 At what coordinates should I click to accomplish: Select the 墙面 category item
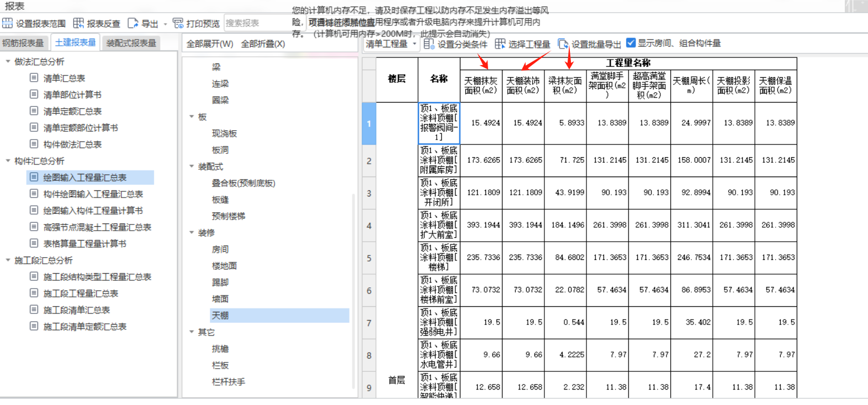point(220,299)
